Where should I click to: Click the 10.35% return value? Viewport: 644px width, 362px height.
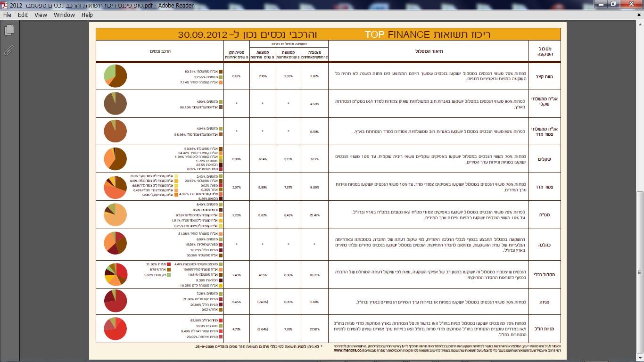[x=314, y=275]
